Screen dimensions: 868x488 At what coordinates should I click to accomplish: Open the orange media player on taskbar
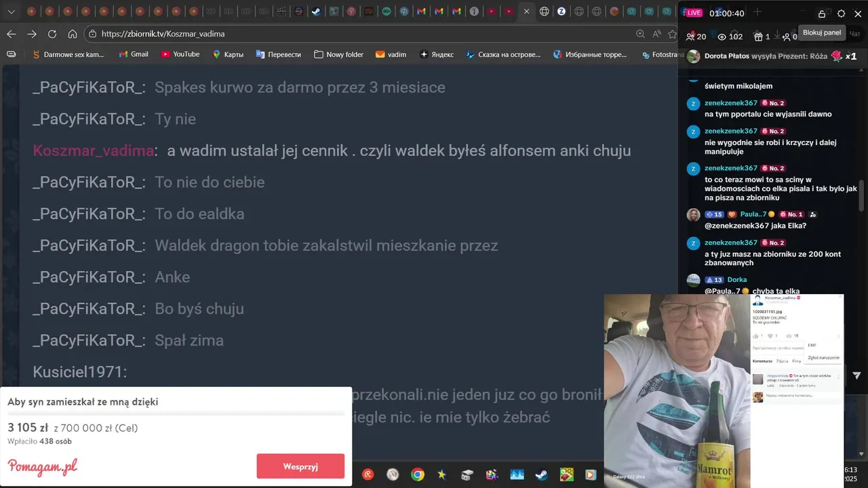pos(591,474)
